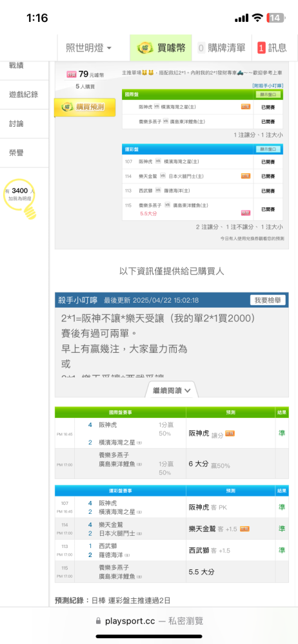Show odds for the blue 運彩盤 section
Viewport: 298px width, 644px height.
[x=268, y=149]
